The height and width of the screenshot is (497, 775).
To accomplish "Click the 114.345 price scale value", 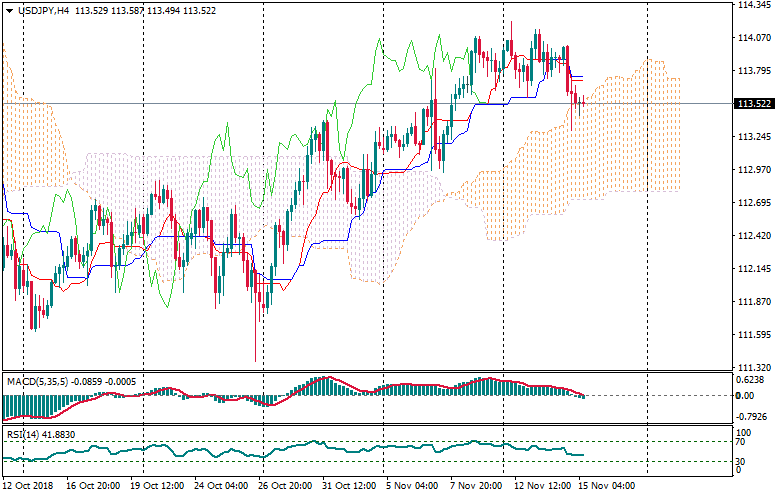I will (x=752, y=6).
